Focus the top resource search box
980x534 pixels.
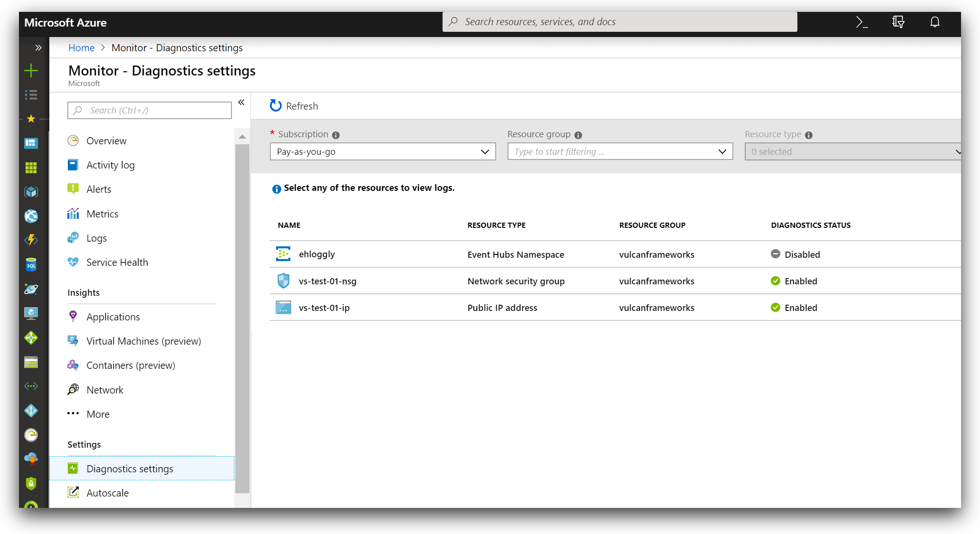(x=619, y=22)
